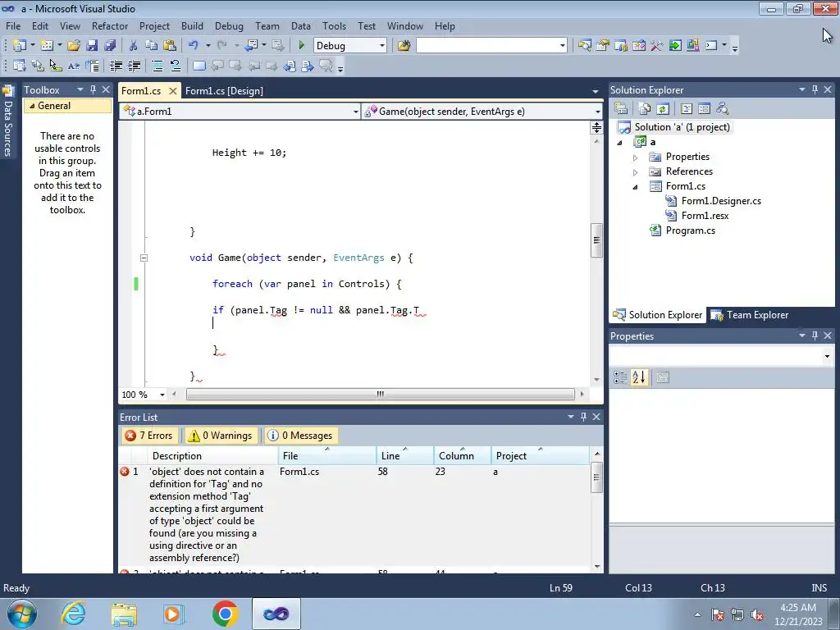The width and height of the screenshot is (840, 630).
Task: Open the Find combo box dropdown
Action: click(563, 46)
